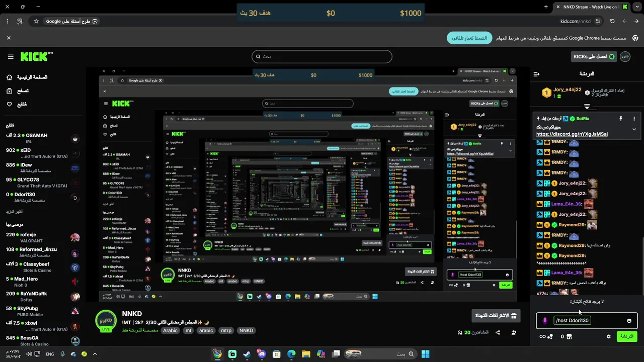Select the mt tag chip

coord(188,330)
